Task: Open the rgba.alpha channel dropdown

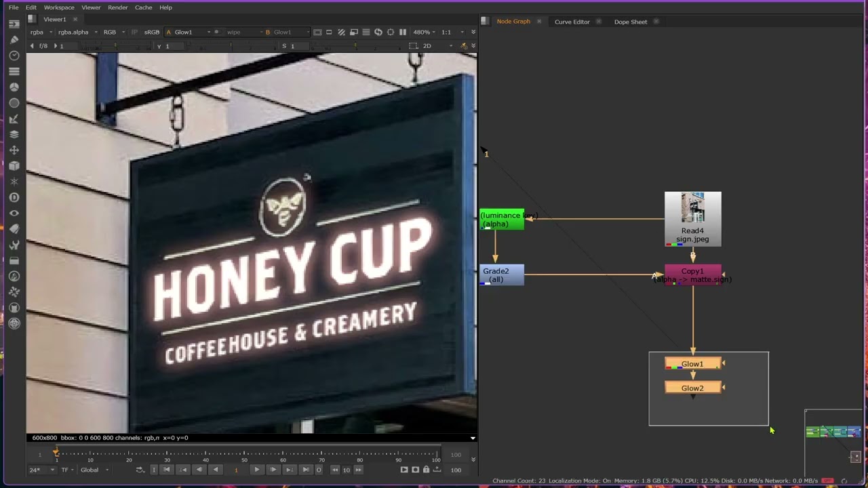Action: point(77,32)
